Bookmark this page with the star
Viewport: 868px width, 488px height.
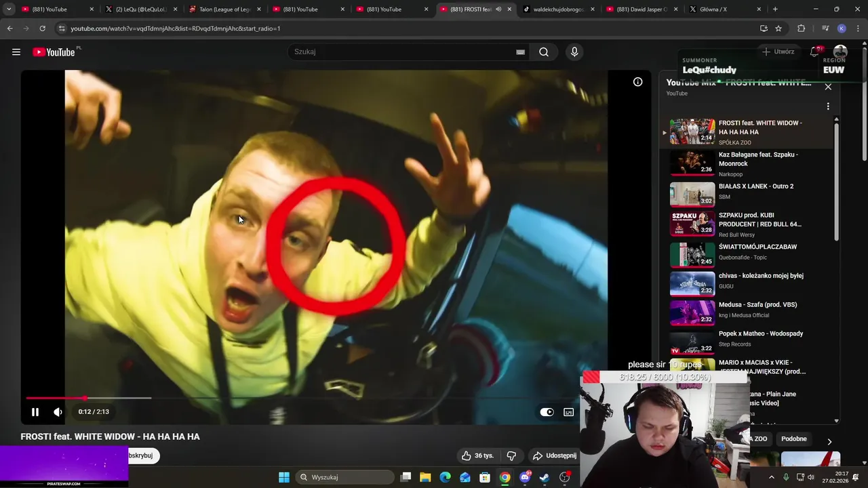[778, 28]
